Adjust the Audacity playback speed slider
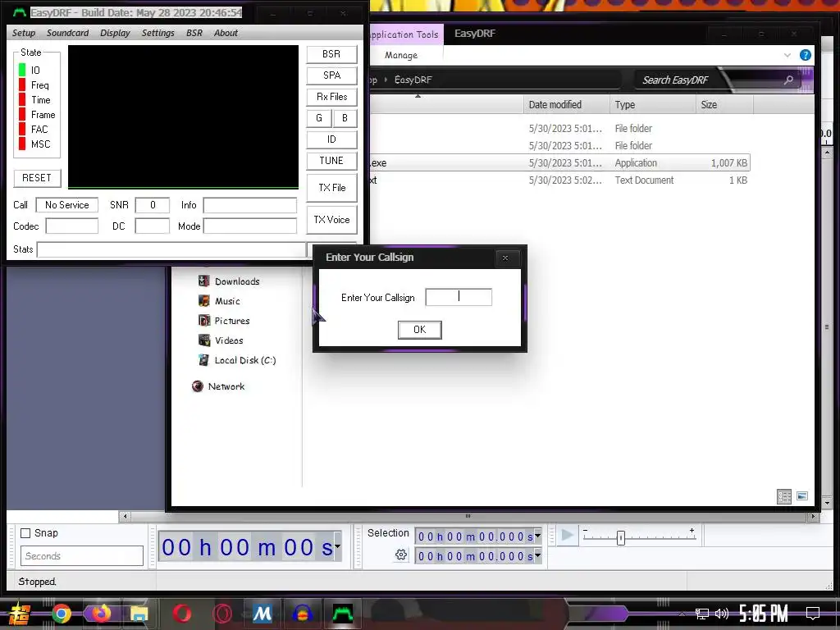 pyautogui.click(x=620, y=537)
